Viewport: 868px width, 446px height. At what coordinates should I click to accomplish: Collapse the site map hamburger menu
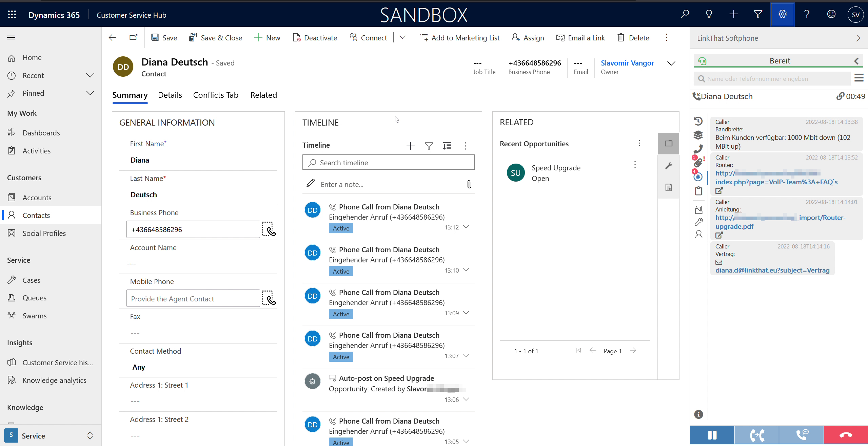pyautogui.click(x=11, y=37)
